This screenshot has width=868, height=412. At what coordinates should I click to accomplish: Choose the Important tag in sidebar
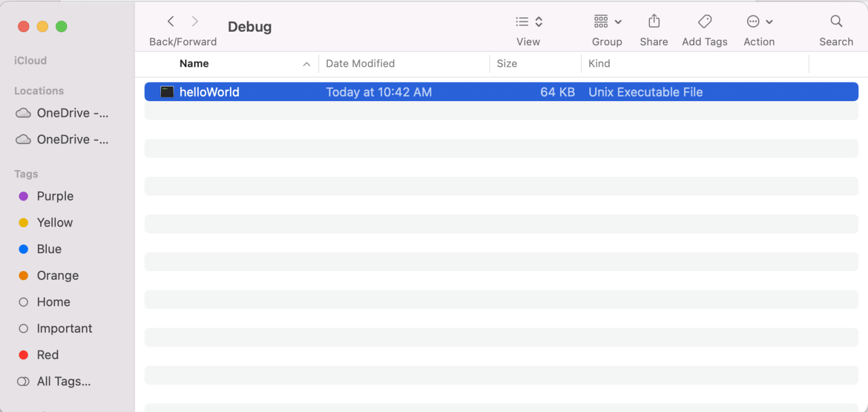click(64, 328)
